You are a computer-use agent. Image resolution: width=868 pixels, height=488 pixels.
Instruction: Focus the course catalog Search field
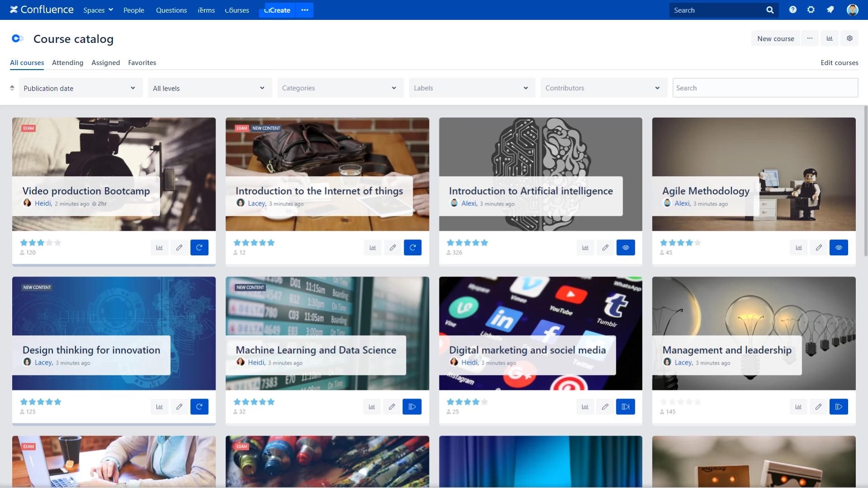pyautogui.click(x=765, y=88)
